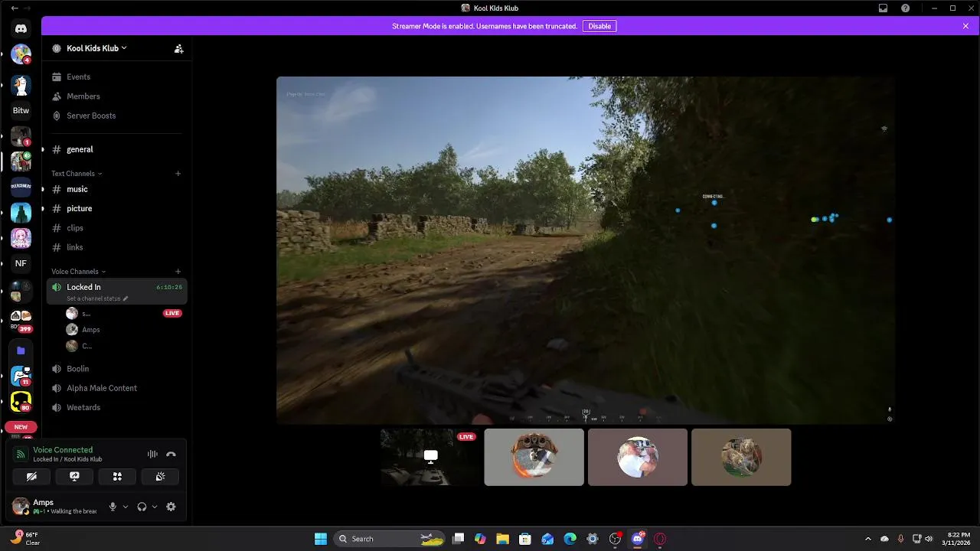Image resolution: width=980 pixels, height=551 pixels.
Task: Click the main stream video view
Action: tap(585, 249)
